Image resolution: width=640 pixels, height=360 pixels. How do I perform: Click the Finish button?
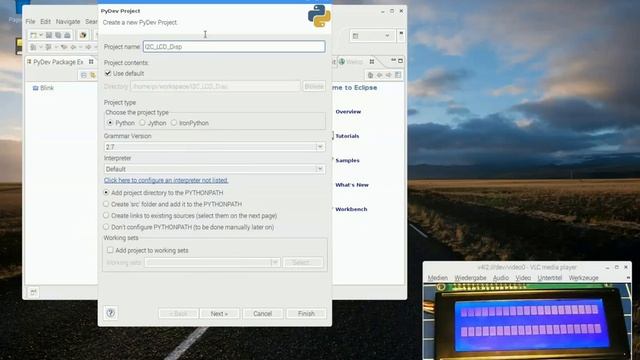pyautogui.click(x=306, y=313)
